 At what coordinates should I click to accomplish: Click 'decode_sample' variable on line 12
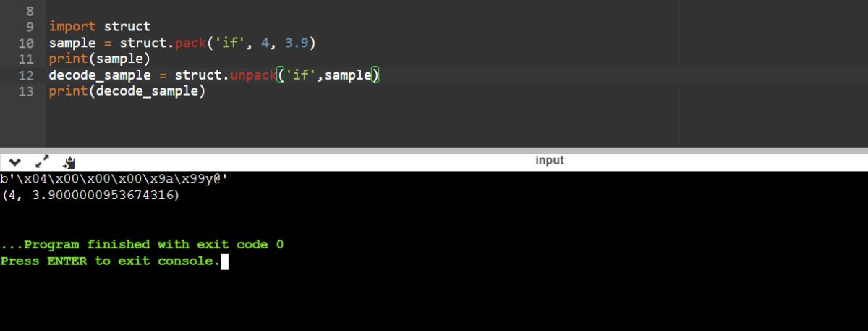pyautogui.click(x=100, y=75)
